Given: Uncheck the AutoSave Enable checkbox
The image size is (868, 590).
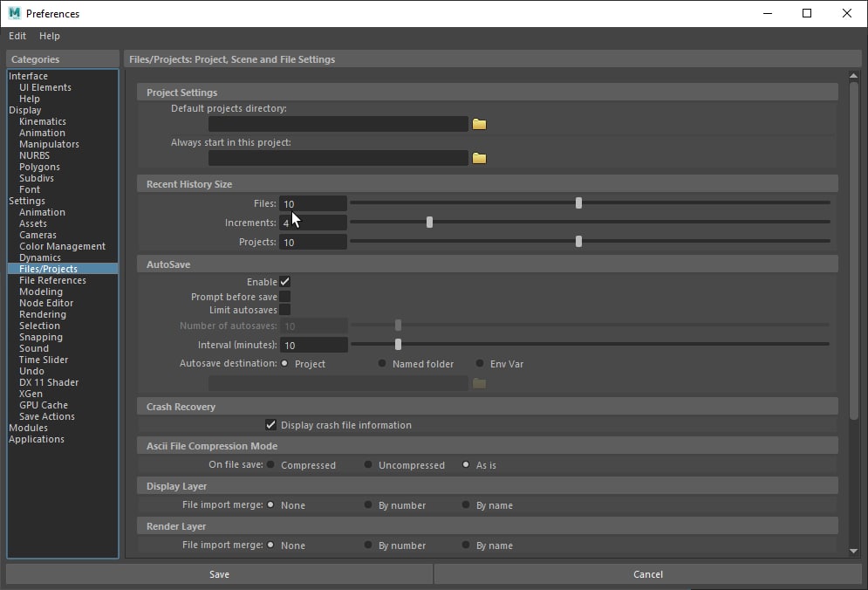Looking at the screenshot, I should point(284,281).
